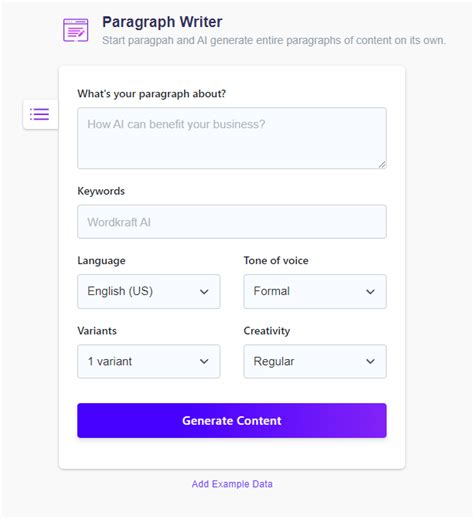The image size is (474, 519).
Task: Click the chevron arrow in Tone of voice field
Action: tap(370, 292)
